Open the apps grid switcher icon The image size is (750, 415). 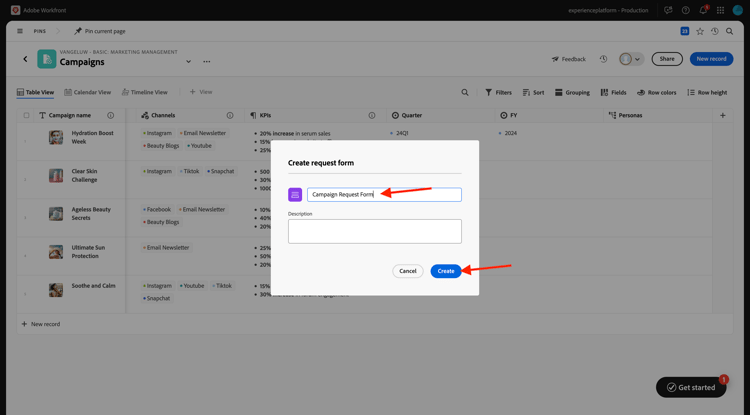[x=720, y=10]
